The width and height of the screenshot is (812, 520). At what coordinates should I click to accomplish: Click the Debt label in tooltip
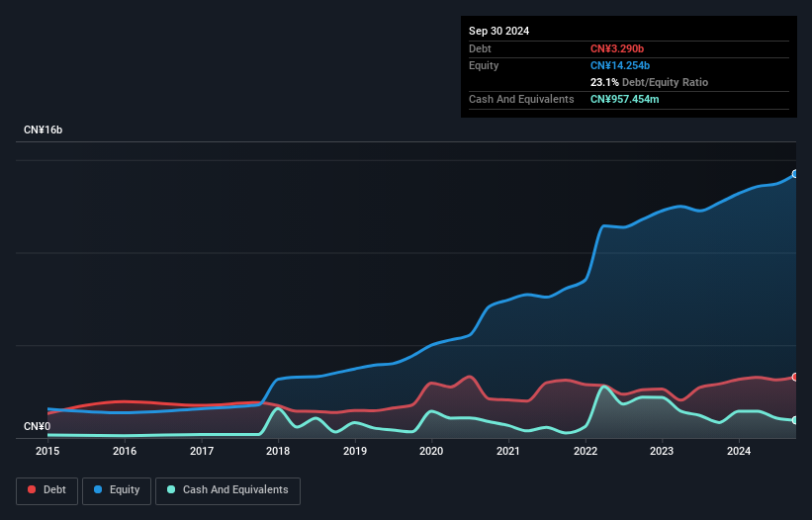click(x=480, y=48)
